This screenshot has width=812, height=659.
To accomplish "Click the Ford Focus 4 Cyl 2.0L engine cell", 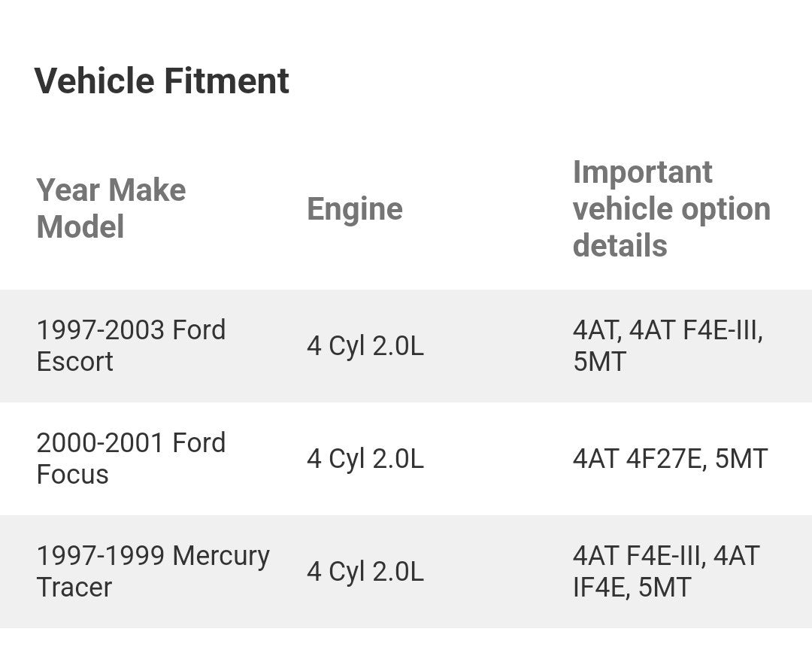I will (365, 458).
